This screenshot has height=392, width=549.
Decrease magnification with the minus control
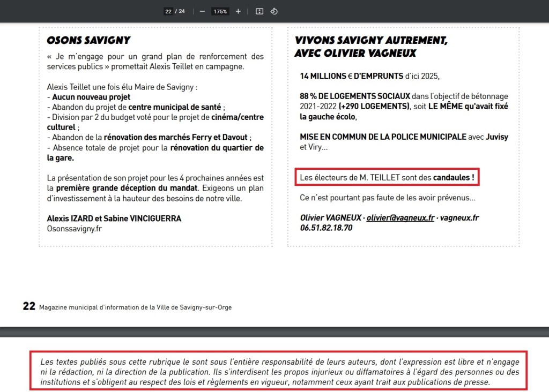tap(201, 11)
